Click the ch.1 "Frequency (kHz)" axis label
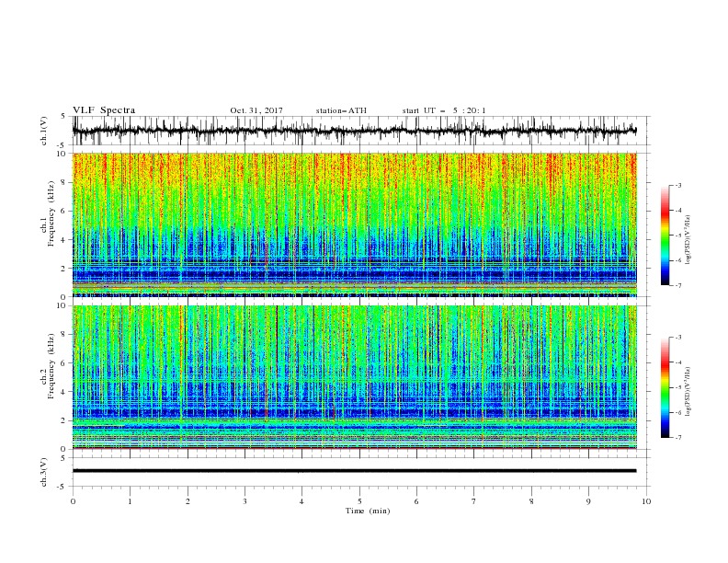This screenshot has width=728, height=563. 51,213
